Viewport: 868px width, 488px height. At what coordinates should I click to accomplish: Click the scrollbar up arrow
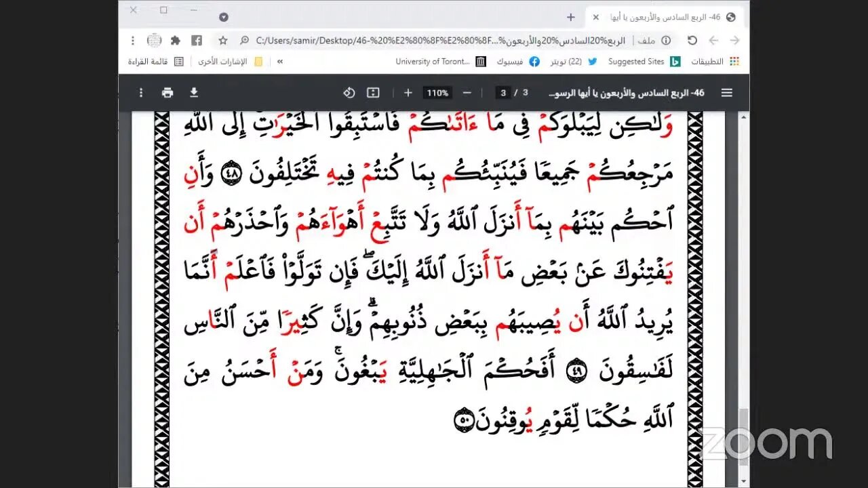click(x=744, y=117)
